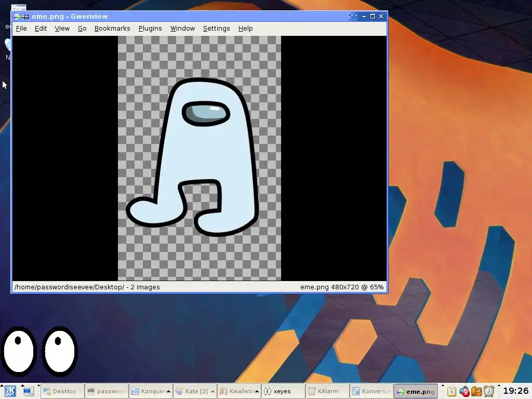Click the Gwenview window menu icon in title bar

tap(16, 16)
